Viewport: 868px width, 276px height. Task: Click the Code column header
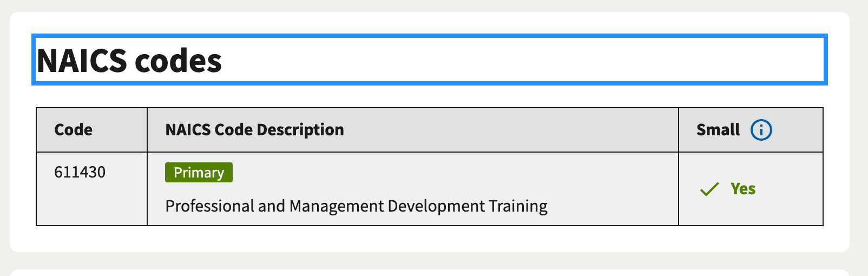tap(74, 130)
